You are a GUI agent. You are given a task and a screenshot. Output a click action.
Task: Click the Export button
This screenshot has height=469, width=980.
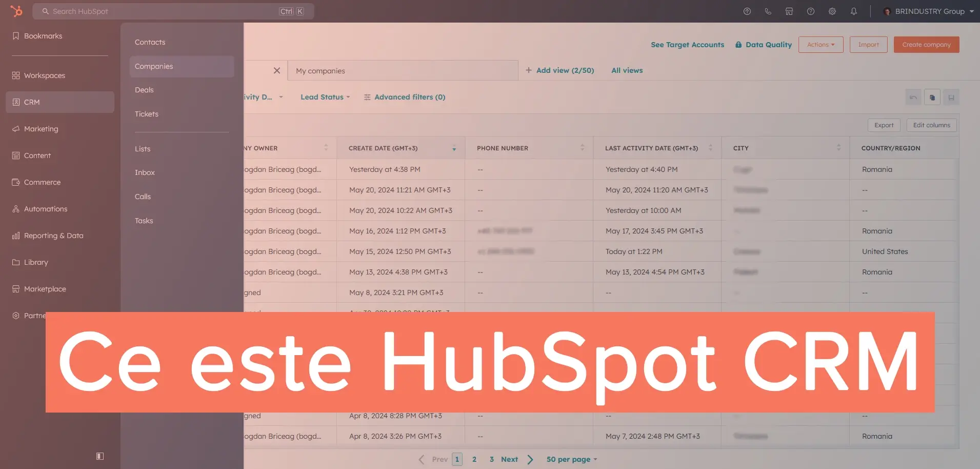(884, 125)
